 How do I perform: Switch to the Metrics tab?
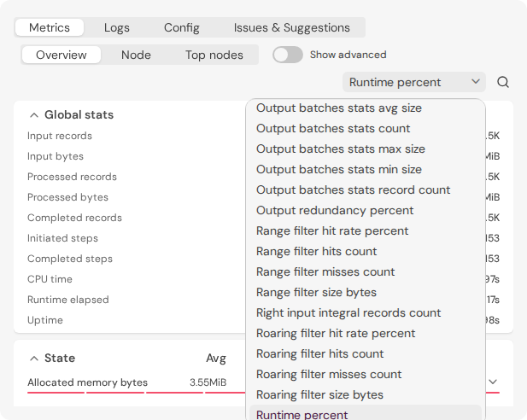click(50, 27)
